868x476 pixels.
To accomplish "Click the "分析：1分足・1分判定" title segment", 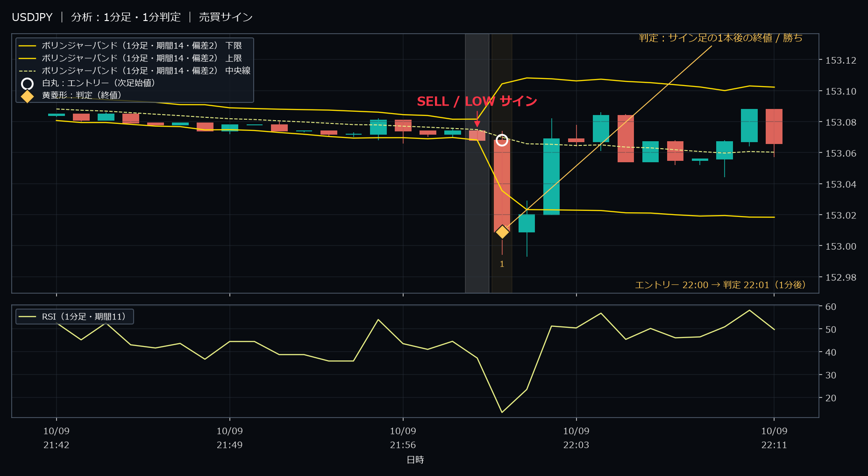I will point(126,17).
